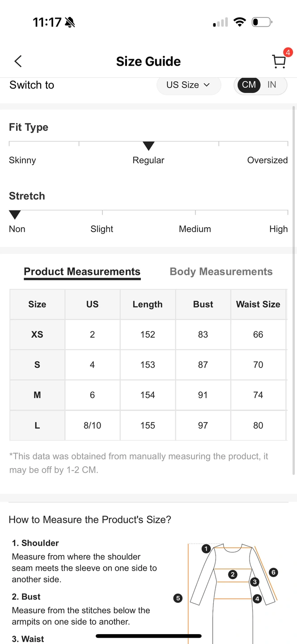
Task: Open the US Size dropdown
Action: click(188, 85)
